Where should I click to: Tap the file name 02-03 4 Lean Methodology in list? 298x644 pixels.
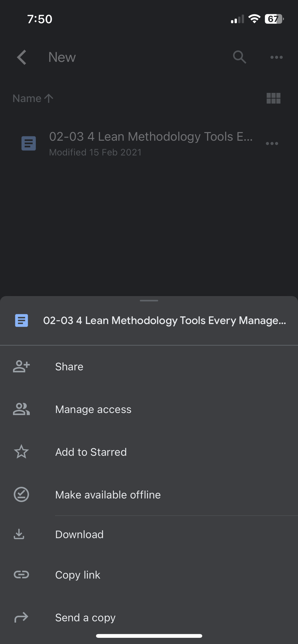click(x=151, y=137)
